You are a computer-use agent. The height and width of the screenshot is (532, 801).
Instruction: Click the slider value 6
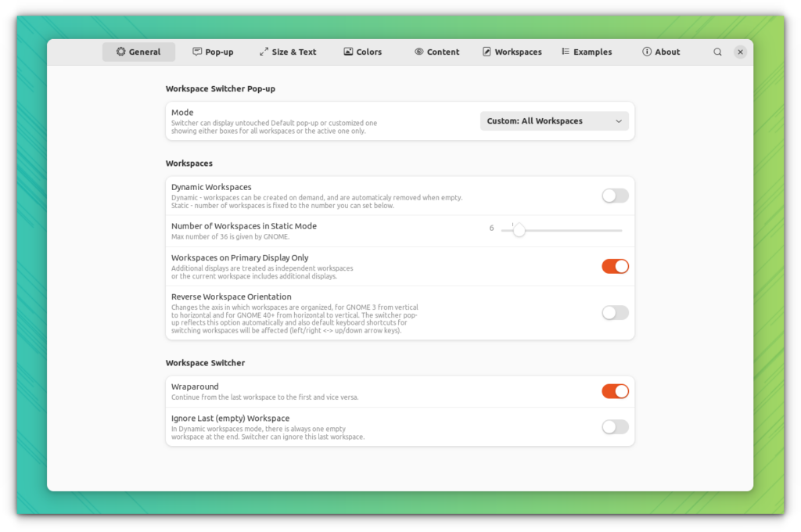pyautogui.click(x=491, y=228)
